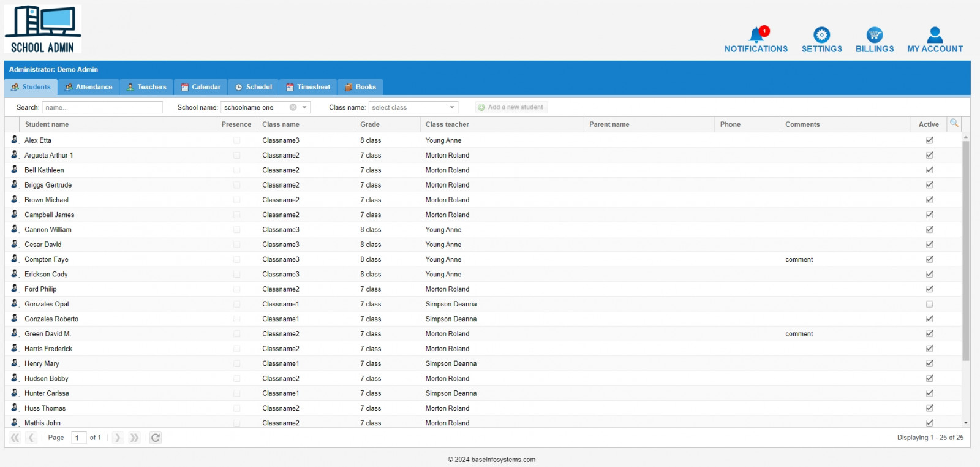Click the vertical scrollbar of student table
The height and width of the screenshot is (467, 980).
966,250
